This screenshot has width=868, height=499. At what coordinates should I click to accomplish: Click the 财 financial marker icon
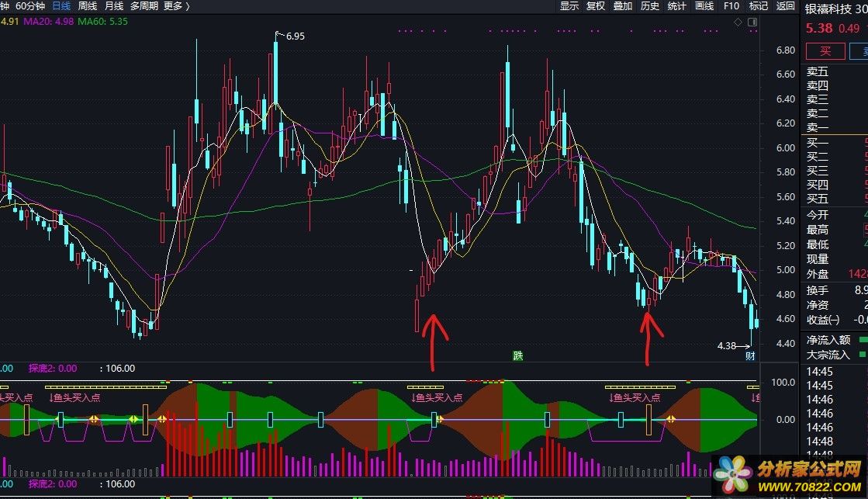pos(750,356)
